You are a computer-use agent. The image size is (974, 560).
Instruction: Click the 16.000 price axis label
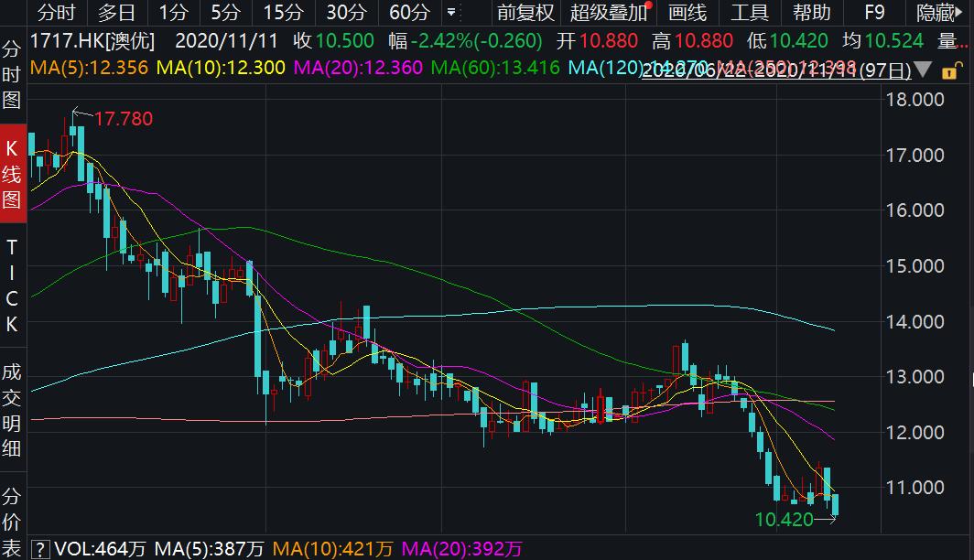tap(915, 210)
